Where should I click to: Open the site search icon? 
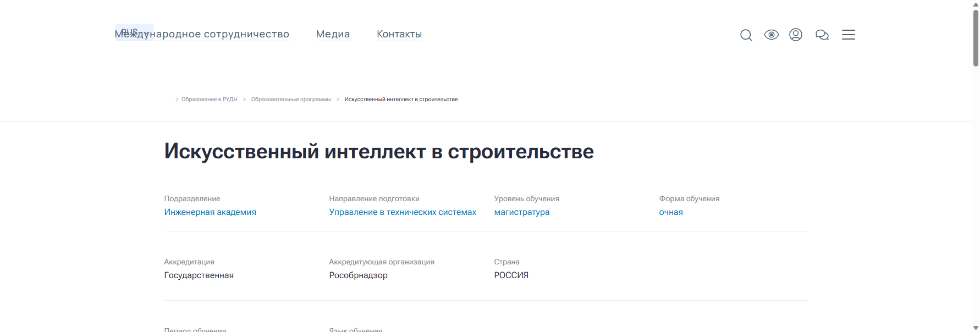(746, 35)
